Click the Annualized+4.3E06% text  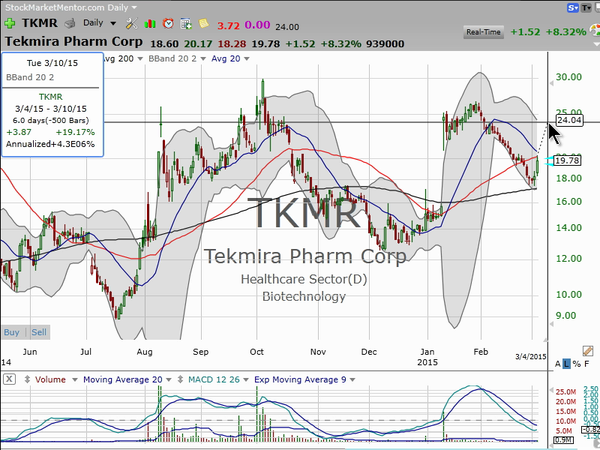50,144
